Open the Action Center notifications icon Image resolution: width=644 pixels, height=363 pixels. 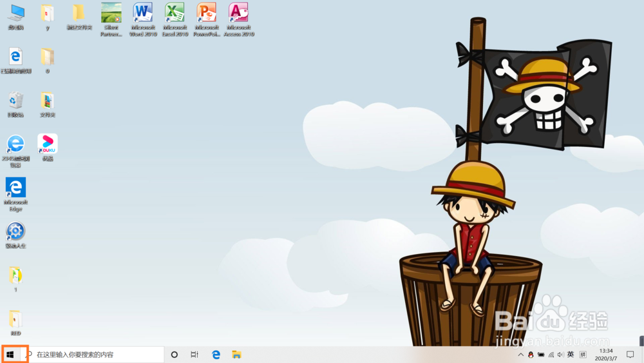point(630,355)
